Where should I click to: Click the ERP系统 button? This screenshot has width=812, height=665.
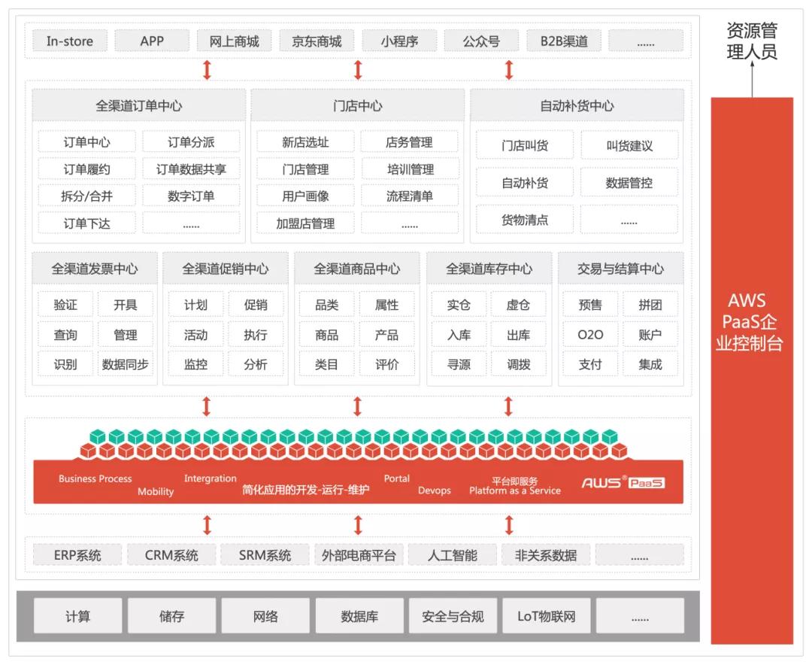pyautogui.click(x=78, y=554)
